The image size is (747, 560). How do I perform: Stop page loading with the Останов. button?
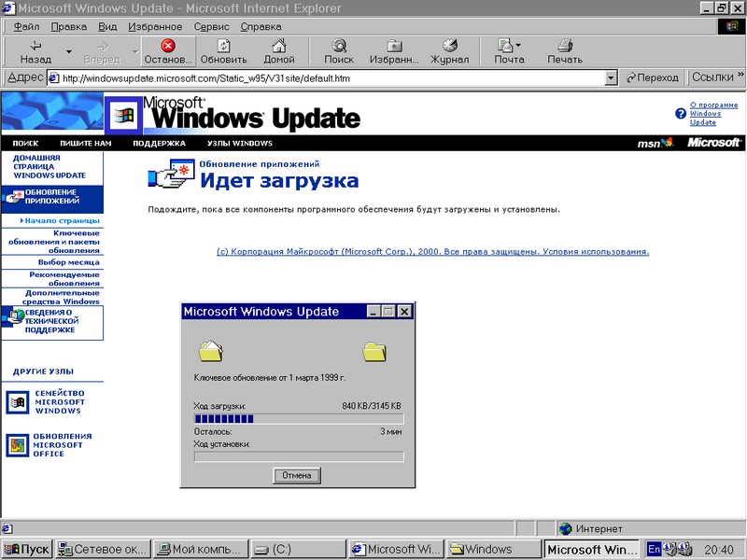click(168, 52)
